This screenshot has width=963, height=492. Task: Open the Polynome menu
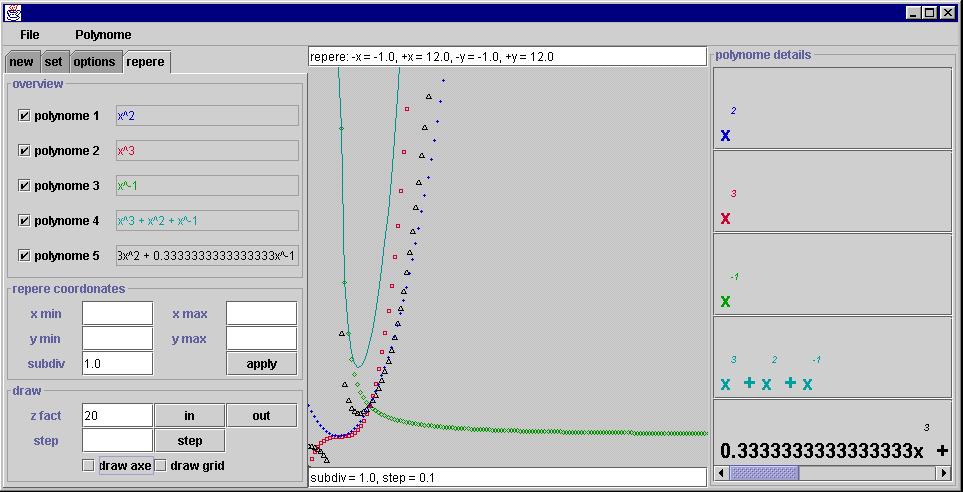(x=103, y=34)
